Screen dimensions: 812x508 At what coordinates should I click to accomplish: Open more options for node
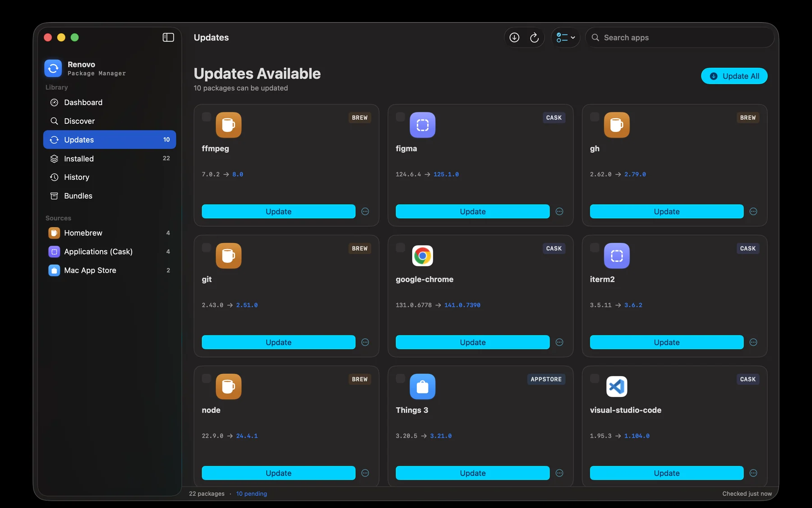[365, 473]
